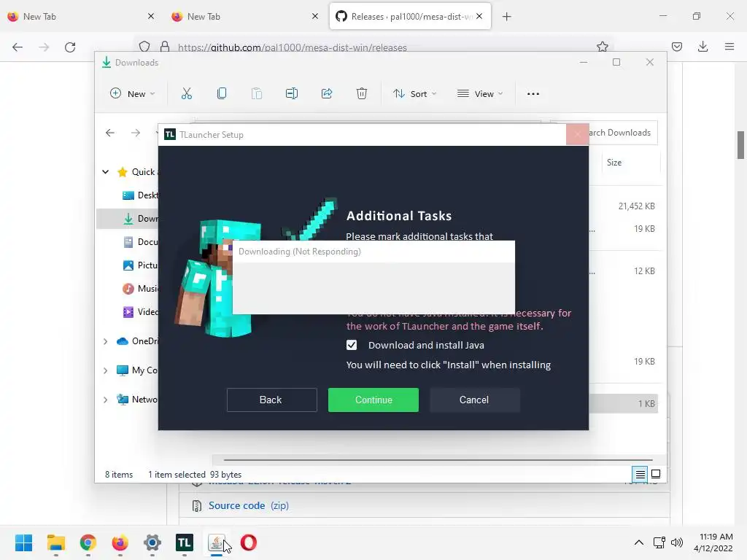The image size is (747, 560).
Task: Go forward in Downloads explorer window
Action: tap(136, 133)
